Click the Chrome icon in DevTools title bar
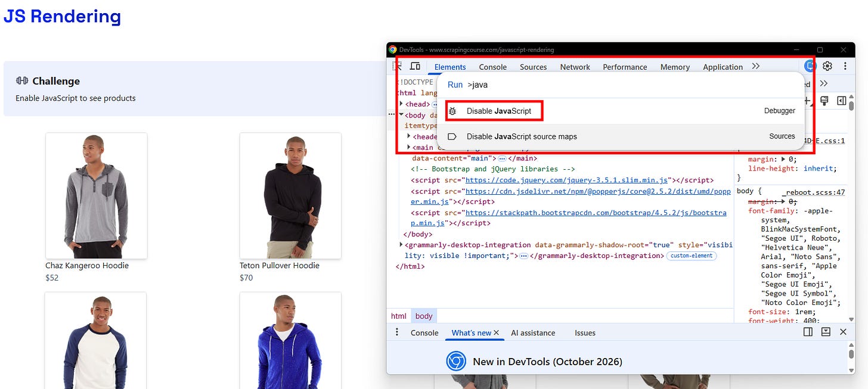Image resolution: width=868 pixels, height=389 pixels. tap(392, 49)
